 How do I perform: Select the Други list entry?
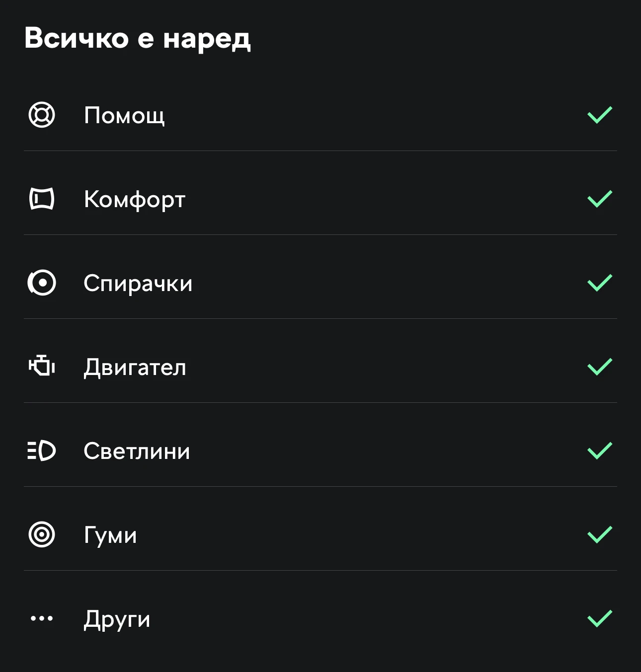point(117,619)
